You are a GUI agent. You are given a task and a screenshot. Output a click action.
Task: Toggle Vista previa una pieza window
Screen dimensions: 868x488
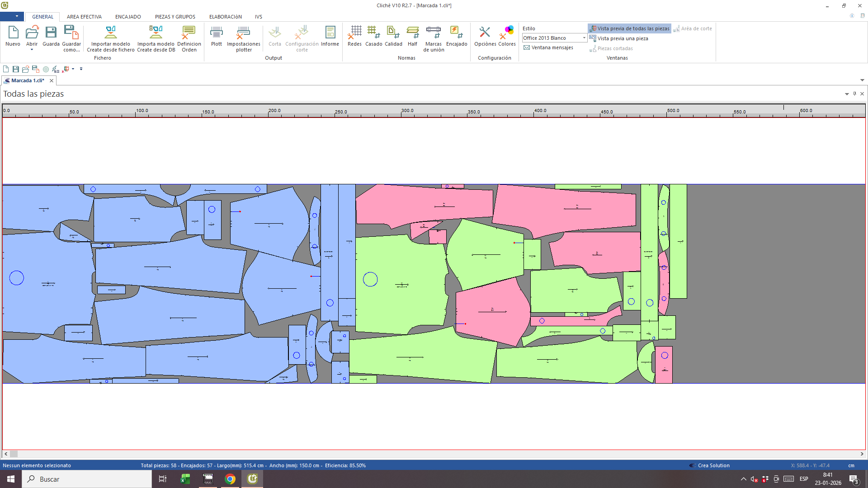click(x=619, y=38)
